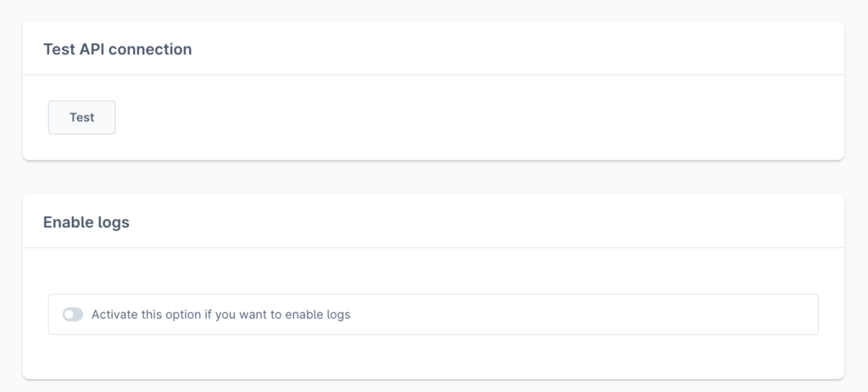Toggle the enable logs switch
This screenshot has height=392, width=868.
[73, 315]
